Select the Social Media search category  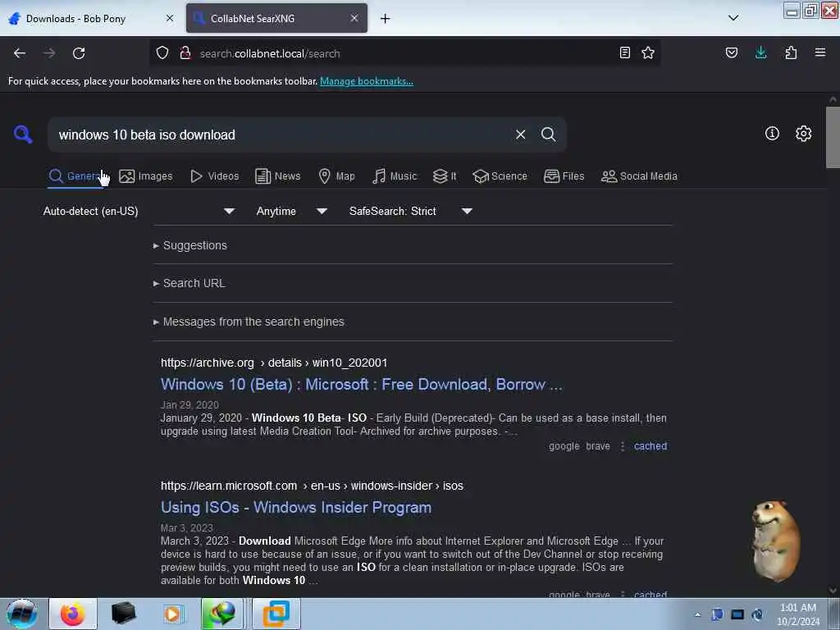pyautogui.click(x=639, y=176)
